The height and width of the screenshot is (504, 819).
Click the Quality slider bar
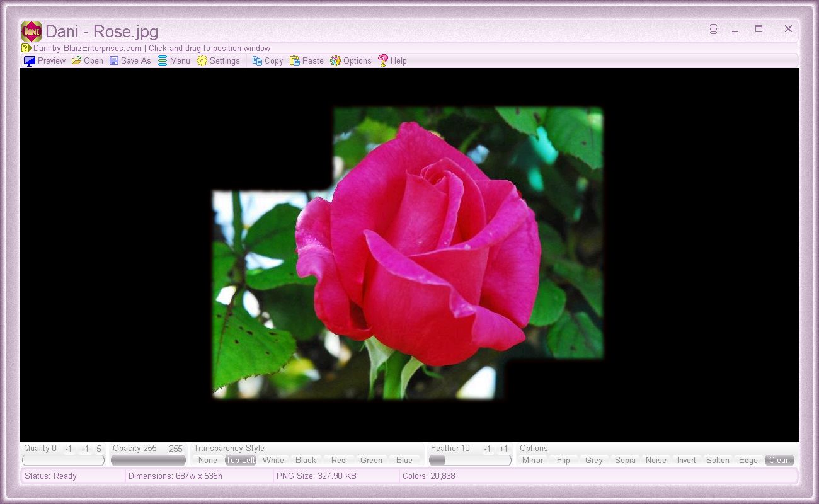[x=63, y=461]
